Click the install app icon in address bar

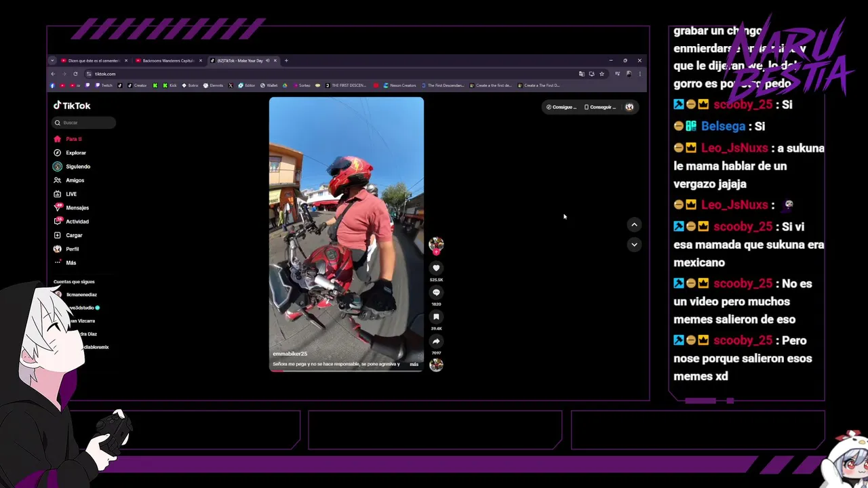[x=591, y=74]
